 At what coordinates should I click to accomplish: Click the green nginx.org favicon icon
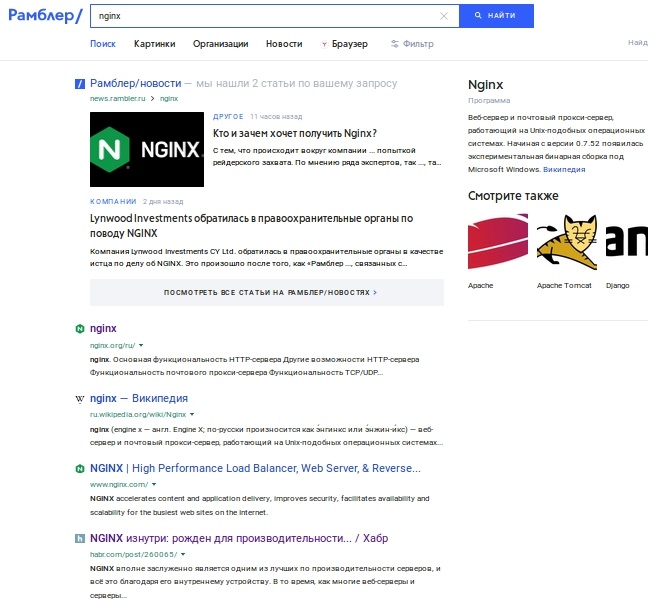pyautogui.click(x=80, y=329)
